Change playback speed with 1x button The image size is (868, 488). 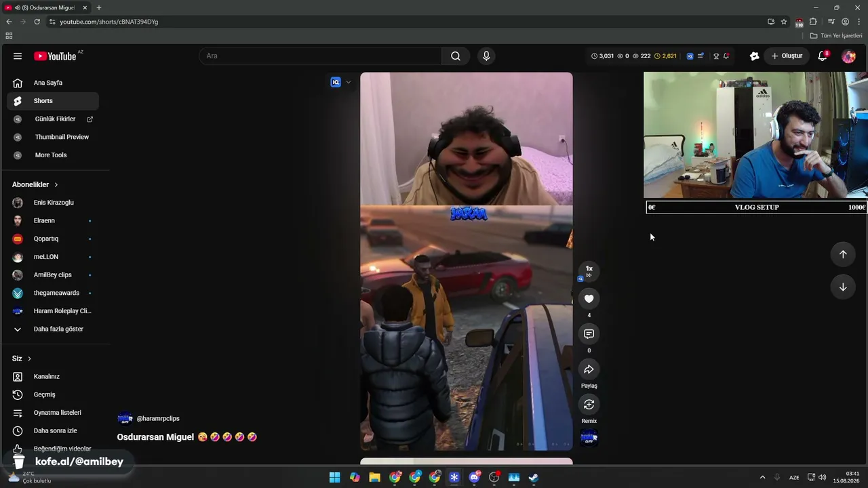pyautogui.click(x=589, y=270)
